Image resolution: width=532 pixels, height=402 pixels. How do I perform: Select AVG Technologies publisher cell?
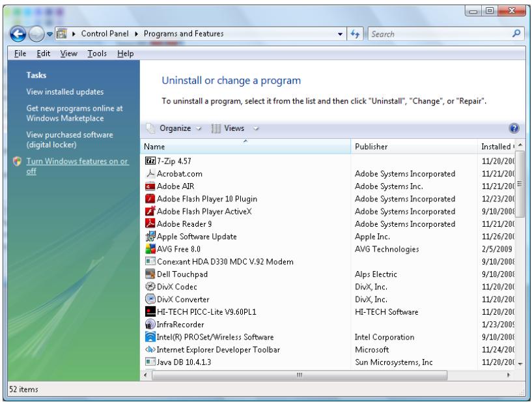click(x=387, y=249)
